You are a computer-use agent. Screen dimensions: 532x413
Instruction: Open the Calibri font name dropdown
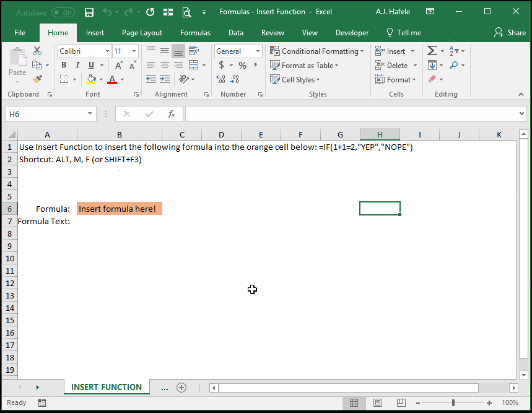click(x=107, y=51)
